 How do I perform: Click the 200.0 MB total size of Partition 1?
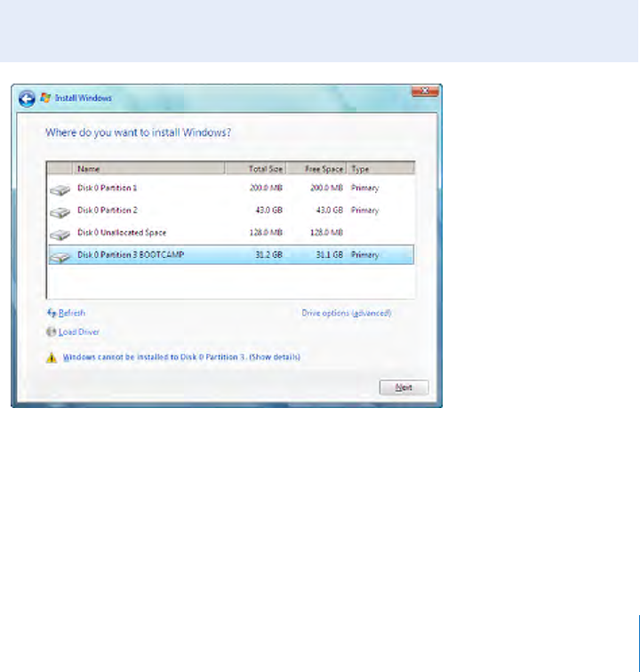coord(266,188)
